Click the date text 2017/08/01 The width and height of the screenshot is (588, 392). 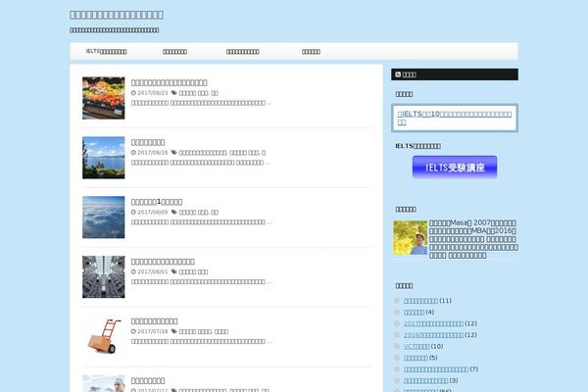pyautogui.click(x=153, y=271)
